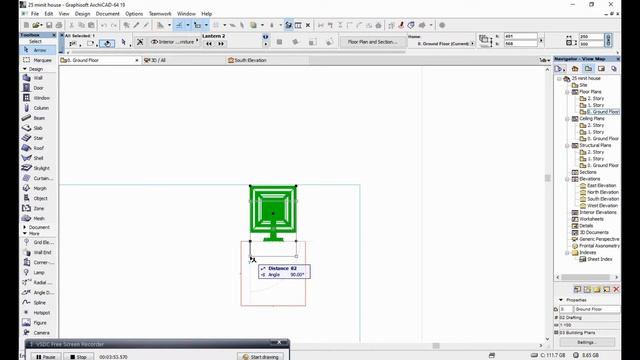Select the Column tool
Image resolution: width=640 pixels, height=360 pixels.
point(38,108)
